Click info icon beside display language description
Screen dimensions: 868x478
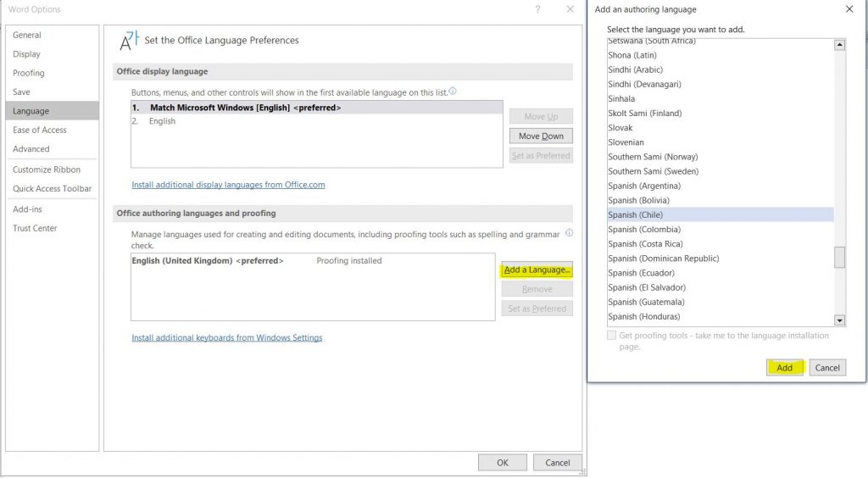(453, 92)
